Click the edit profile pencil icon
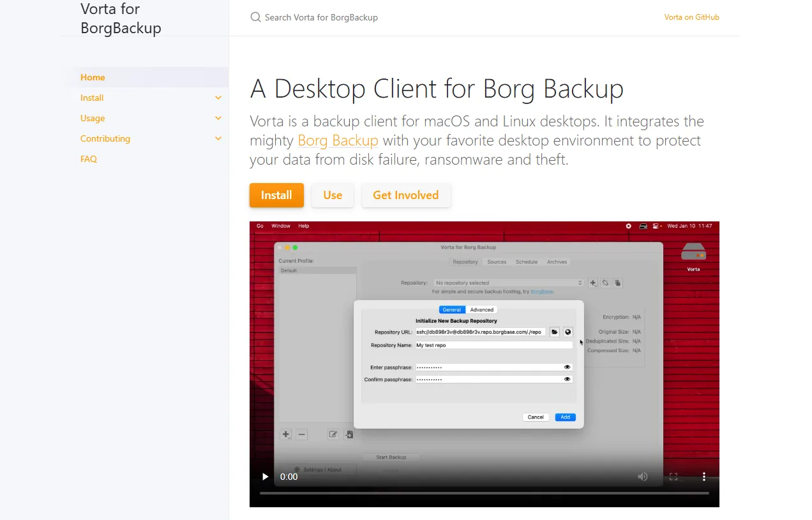Viewport: 812px width, 520px height. coord(333,435)
